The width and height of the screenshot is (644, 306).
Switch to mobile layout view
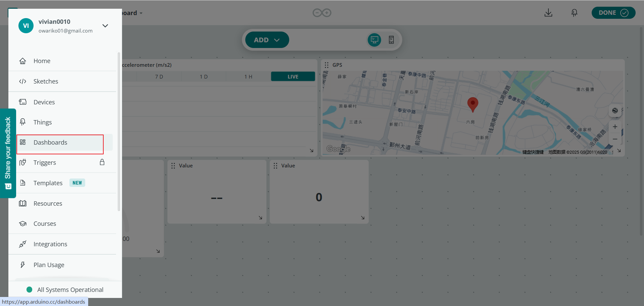(391, 40)
